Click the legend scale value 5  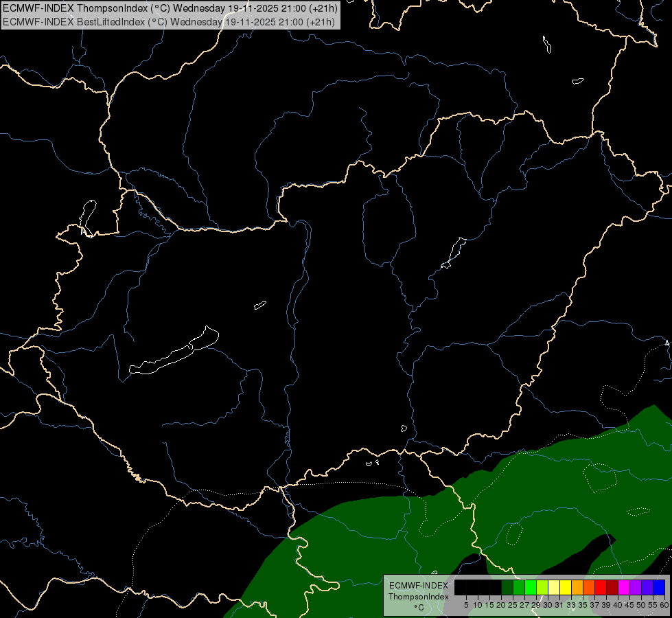pos(466,605)
